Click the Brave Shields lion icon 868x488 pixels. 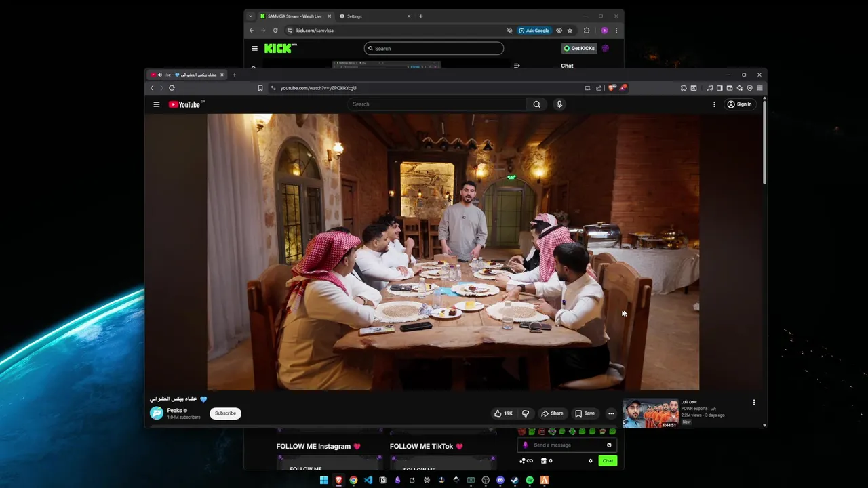coord(612,88)
